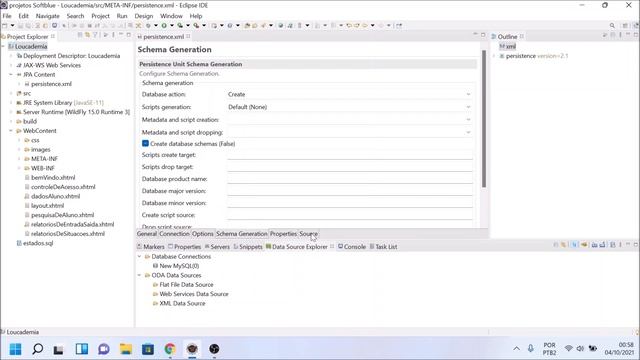Expand the css folder node
The width and height of the screenshot is (640, 360).
[19, 140]
